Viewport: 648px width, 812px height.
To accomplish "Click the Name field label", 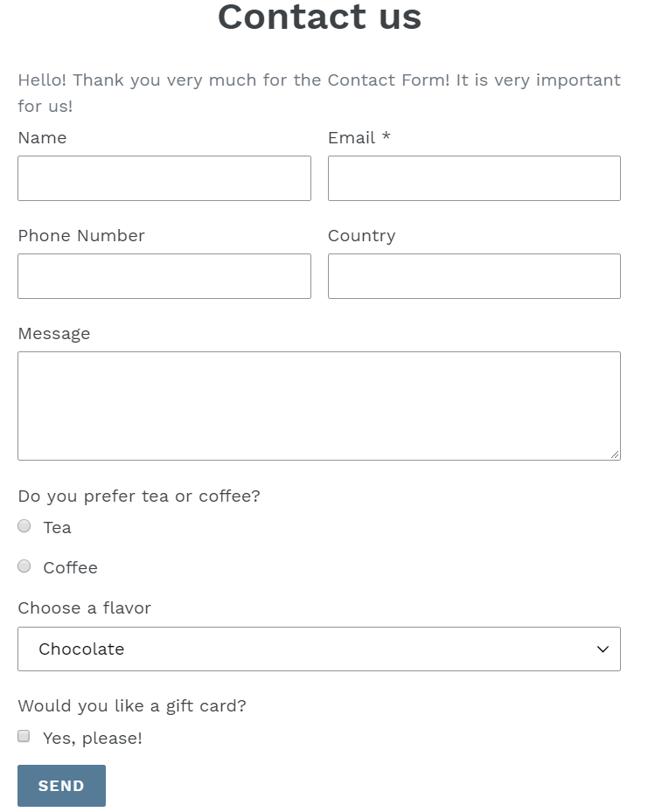I will 42,137.
